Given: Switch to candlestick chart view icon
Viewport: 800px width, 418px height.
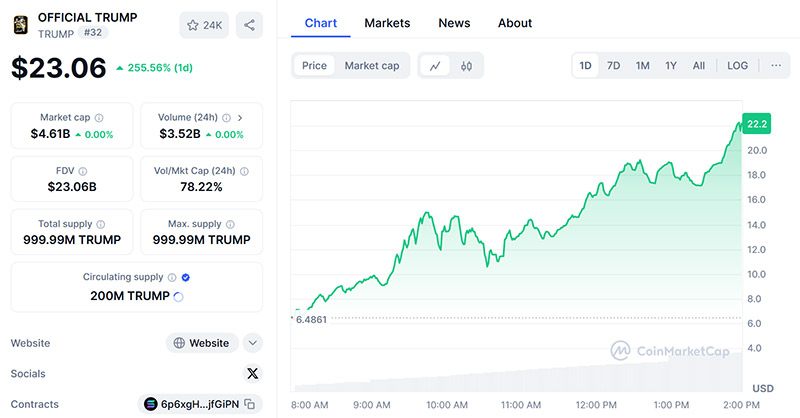Looking at the screenshot, I should coord(466,66).
